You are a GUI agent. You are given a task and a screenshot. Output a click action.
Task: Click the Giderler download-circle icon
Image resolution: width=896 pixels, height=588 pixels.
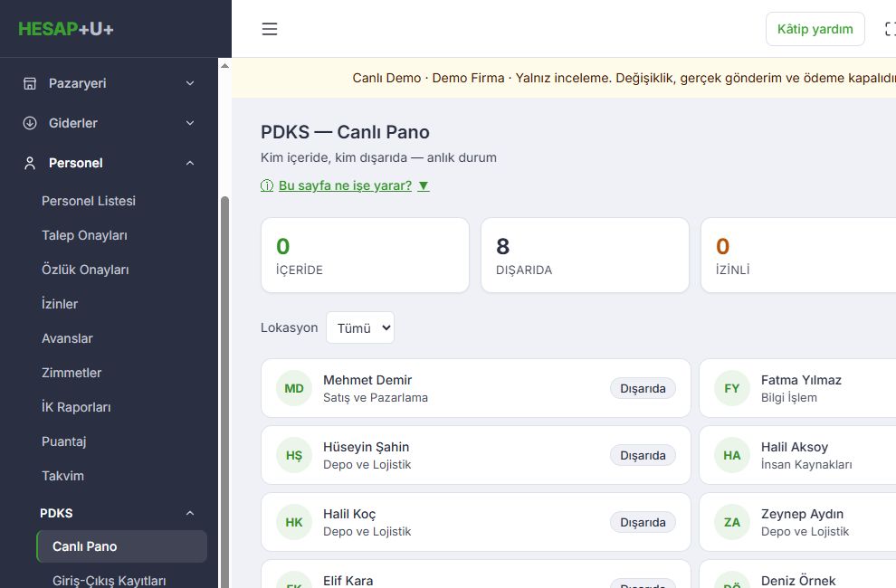[30, 123]
